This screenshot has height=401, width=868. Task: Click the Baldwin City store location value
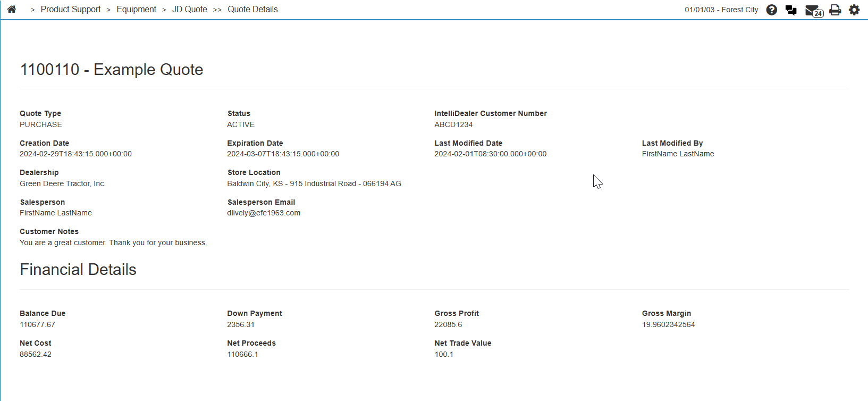click(314, 183)
